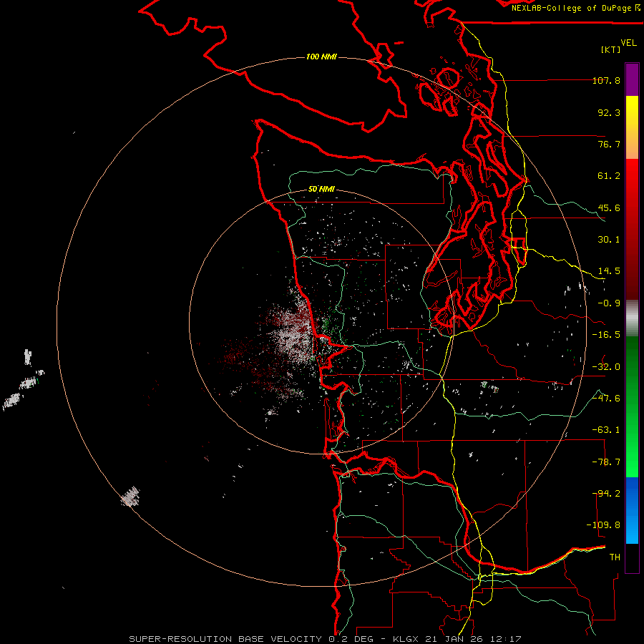This screenshot has height=644, width=644.
Task: Click the 21 JAN 26 12:17 timestamp
Action: click(x=474, y=639)
